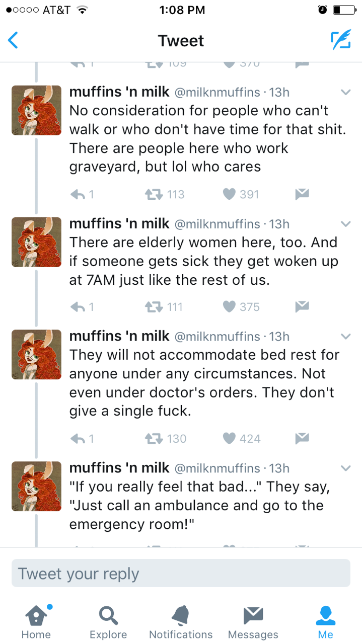Screen dimensions: 362x644
Task: Like the tweet with 424 likes
Action: pyautogui.click(x=230, y=439)
